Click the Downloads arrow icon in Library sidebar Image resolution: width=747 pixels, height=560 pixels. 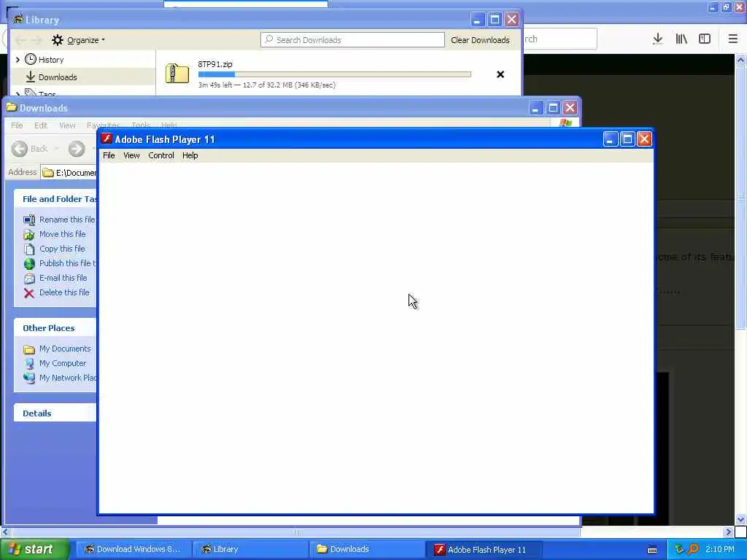point(31,77)
